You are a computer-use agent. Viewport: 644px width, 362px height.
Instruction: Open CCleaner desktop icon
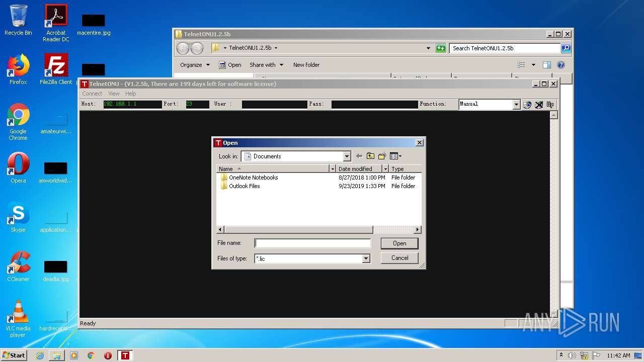click(x=18, y=266)
